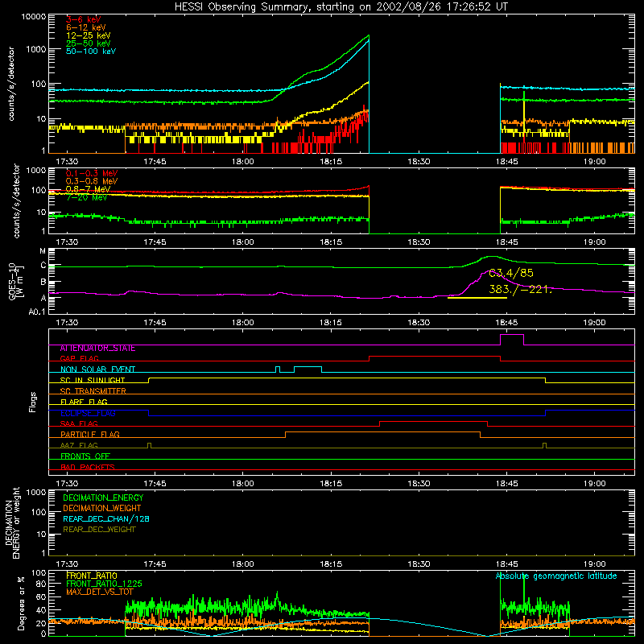The width and height of the screenshot is (644, 644).
Task: Click the DECIMATION_WEIGHT legend entry
Action: click(102, 508)
